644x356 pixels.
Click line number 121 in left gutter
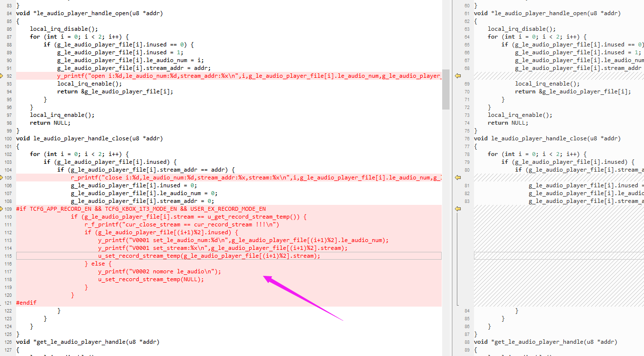click(8, 303)
